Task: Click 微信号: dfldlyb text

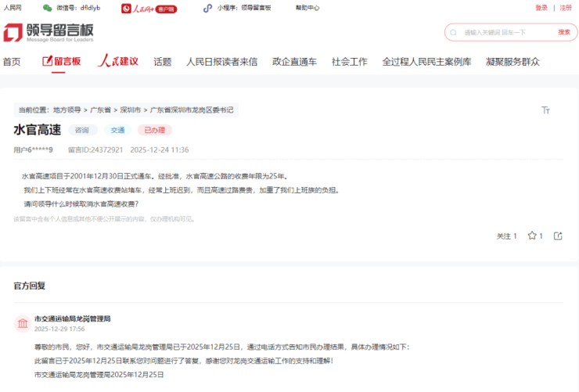Action: point(78,8)
